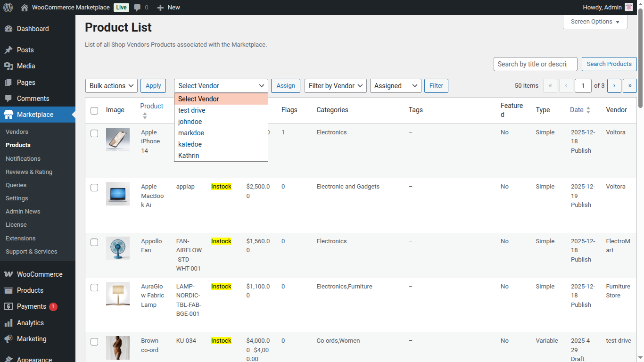The width and height of the screenshot is (644, 362).
Task: Open the WordPress logo menu
Action: tap(8, 7)
